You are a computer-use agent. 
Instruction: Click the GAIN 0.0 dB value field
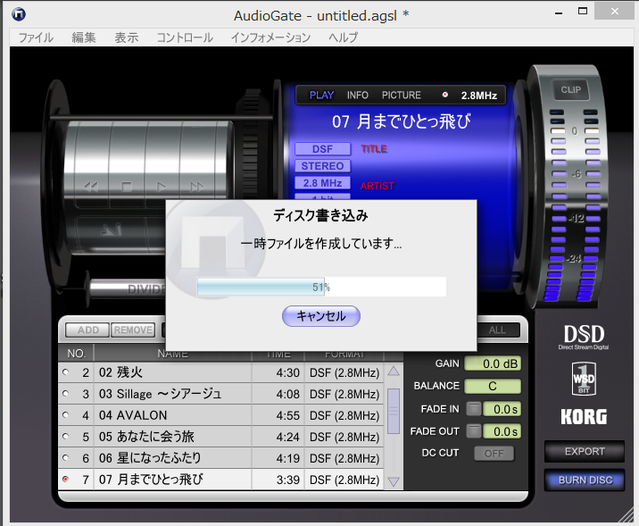coord(493,363)
